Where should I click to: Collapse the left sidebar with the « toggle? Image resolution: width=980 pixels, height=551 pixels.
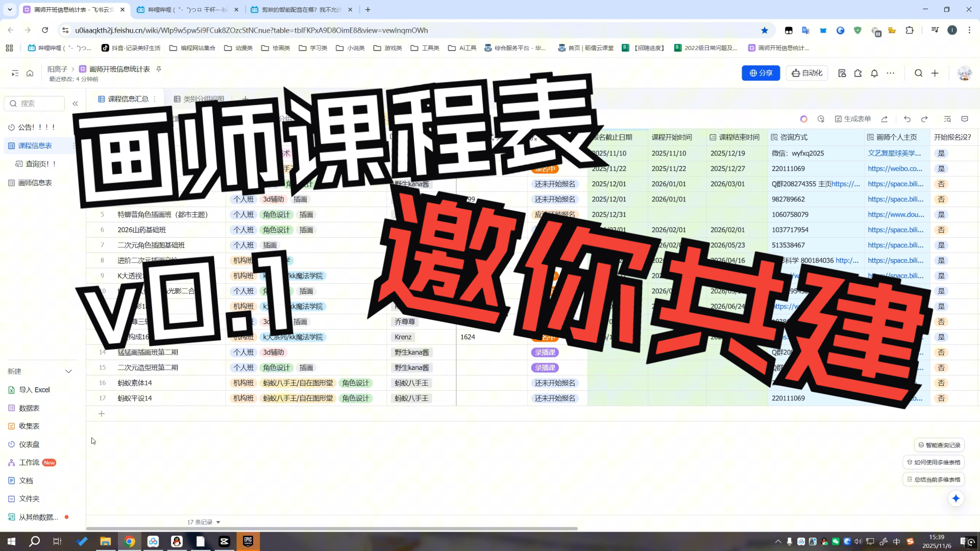76,103
